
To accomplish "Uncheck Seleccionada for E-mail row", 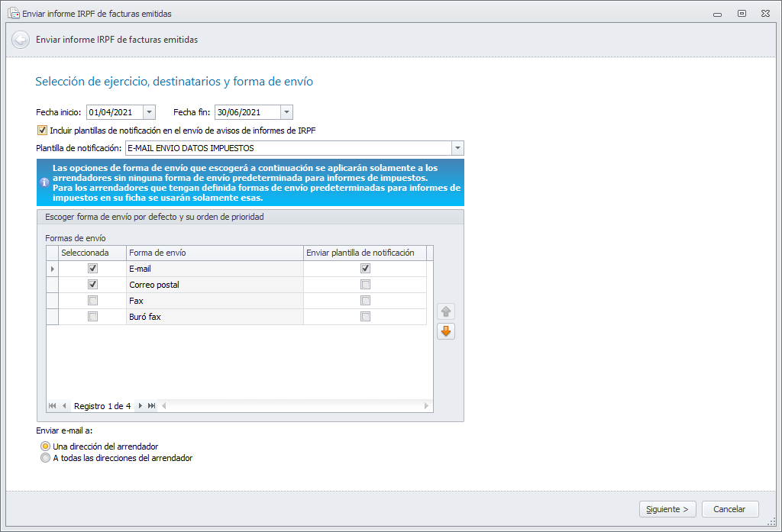I will 92,268.
